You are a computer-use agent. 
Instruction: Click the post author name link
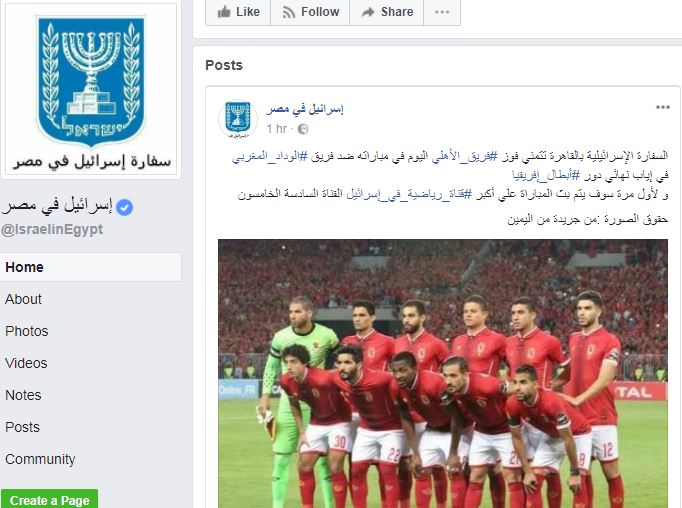point(305,109)
